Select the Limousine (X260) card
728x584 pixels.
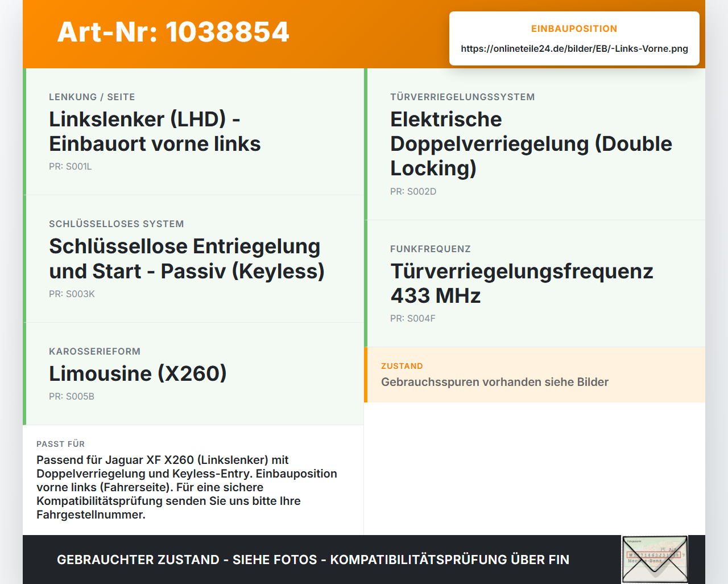[193, 373]
